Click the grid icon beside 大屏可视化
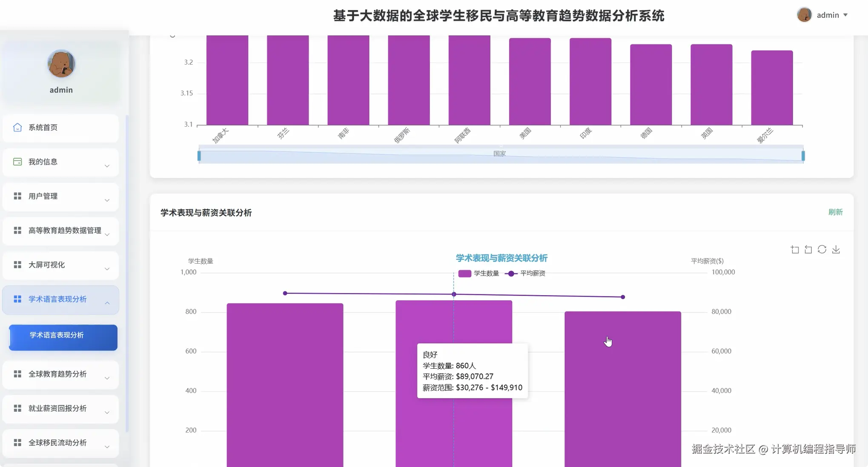This screenshot has width=868, height=467. pyautogui.click(x=17, y=264)
